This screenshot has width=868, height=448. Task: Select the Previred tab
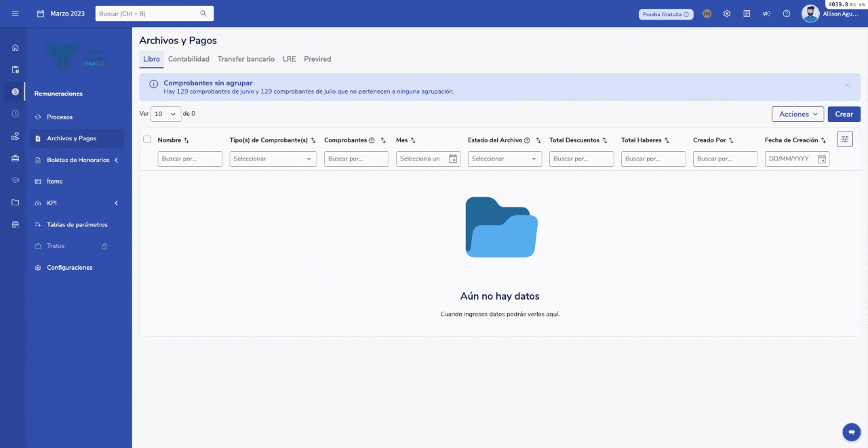click(x=317, y=59)
